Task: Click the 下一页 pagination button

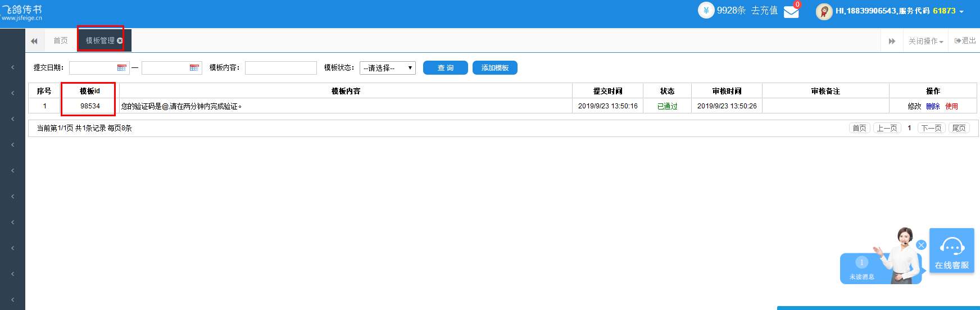Action: point(931,128)
